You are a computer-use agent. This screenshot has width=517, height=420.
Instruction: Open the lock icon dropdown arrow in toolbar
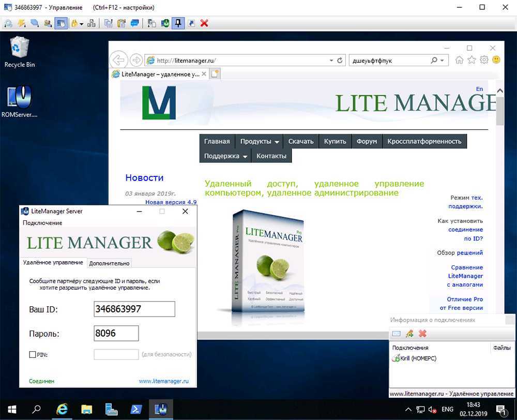pyautogui.click(x=81, y=24)
